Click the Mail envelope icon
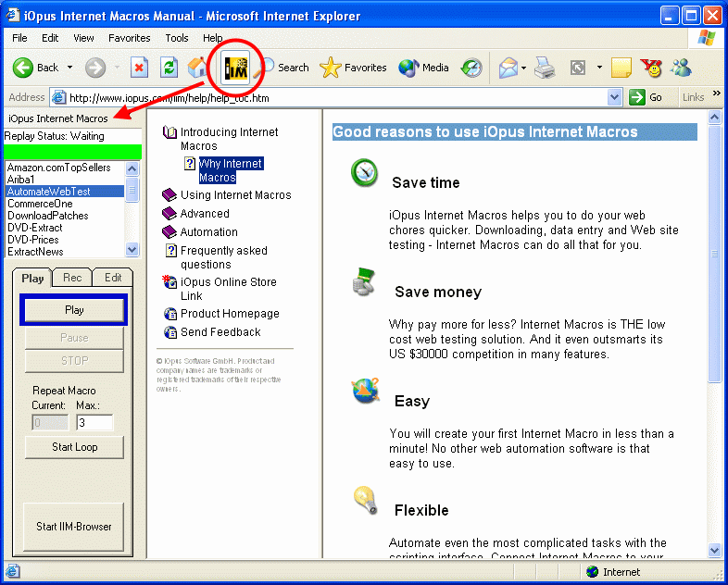The width and height of the screenshot is (728, 585). point(508,68)
